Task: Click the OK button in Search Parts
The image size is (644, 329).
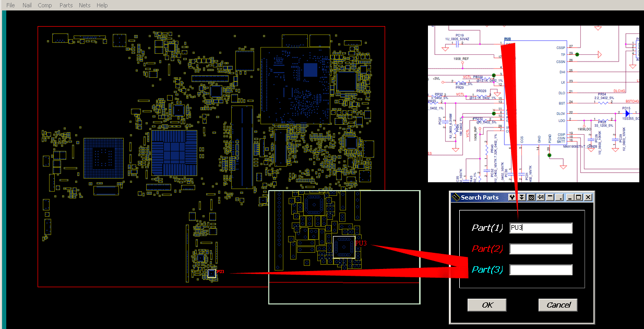Action: click(487, 305)
